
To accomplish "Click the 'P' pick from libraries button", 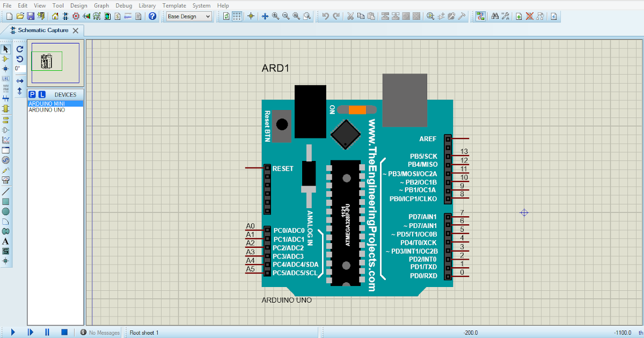I will point(32,94).
